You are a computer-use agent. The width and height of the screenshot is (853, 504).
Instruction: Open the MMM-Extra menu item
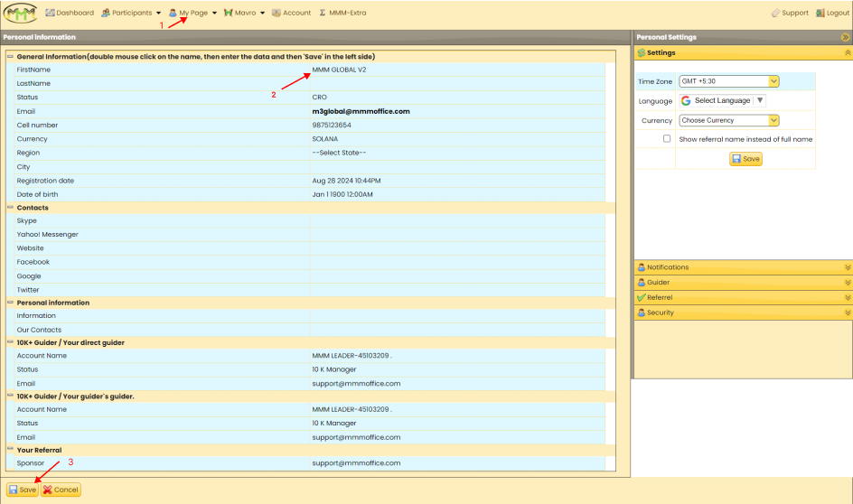coord(342,13)
